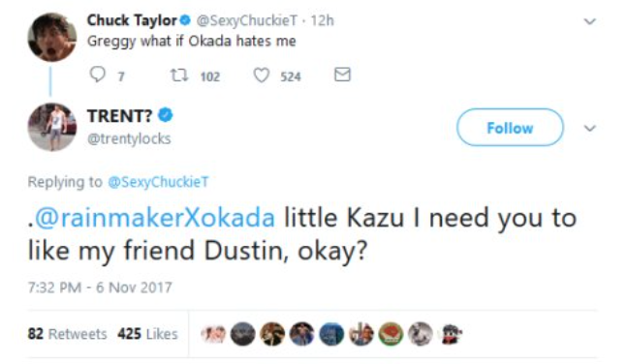Open the @rainmakerXokada mention link
The image size is (627, 364).
click(x=155, y=218)
